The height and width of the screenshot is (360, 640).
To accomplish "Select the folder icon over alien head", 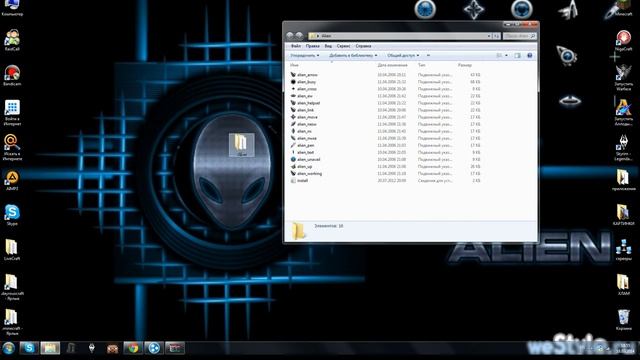I will pos(241,145).
